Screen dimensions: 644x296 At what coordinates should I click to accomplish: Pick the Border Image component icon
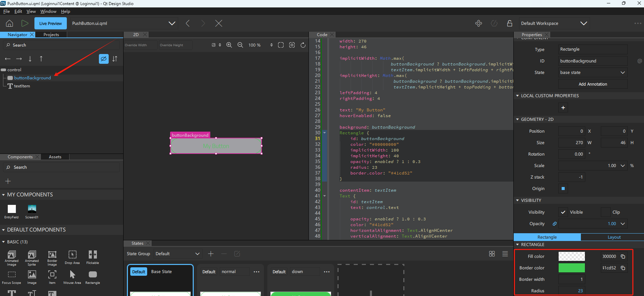(52, 258)
